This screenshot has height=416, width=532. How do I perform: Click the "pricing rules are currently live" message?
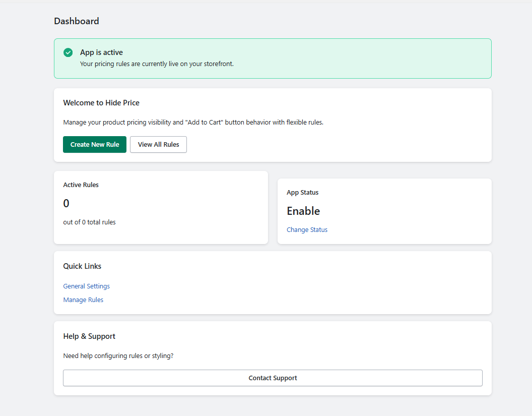coord(157,64)
